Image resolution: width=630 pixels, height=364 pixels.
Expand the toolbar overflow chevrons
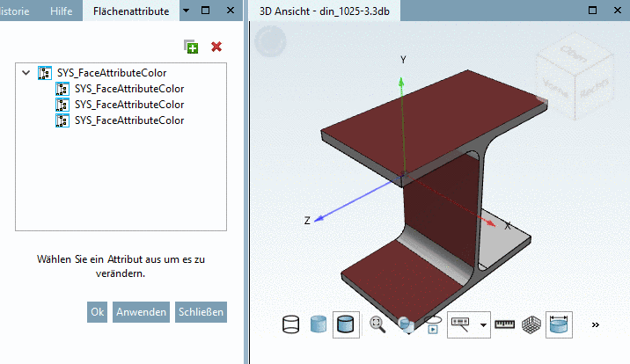point(596,325)
